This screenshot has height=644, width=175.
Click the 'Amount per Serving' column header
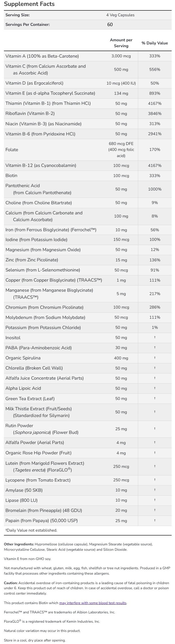[121, 43]
